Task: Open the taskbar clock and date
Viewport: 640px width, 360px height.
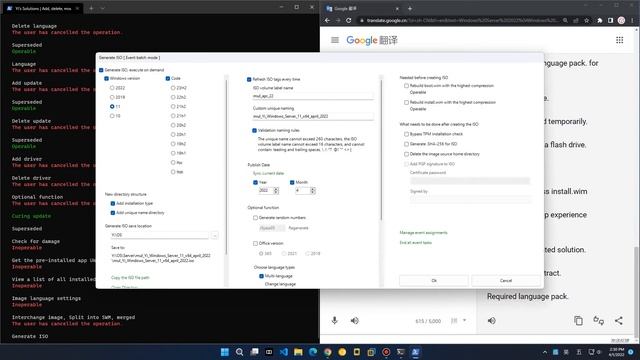Action: (616, 352)
